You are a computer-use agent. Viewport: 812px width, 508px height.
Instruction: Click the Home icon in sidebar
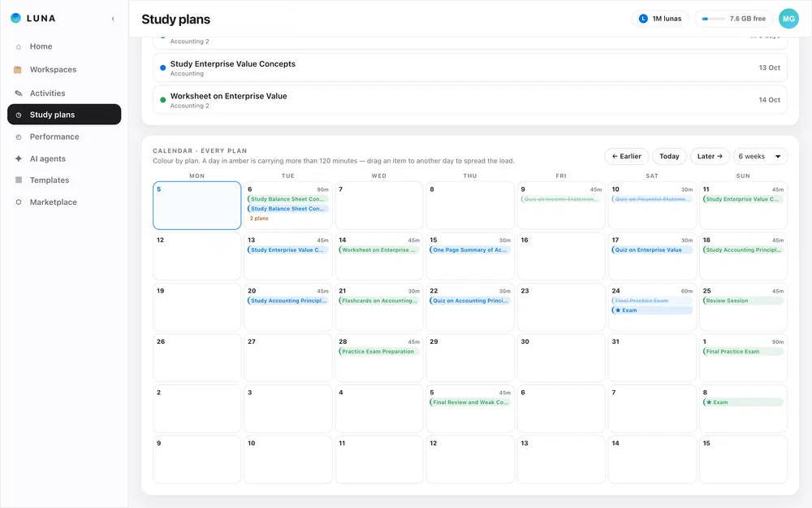pos(19,46)
